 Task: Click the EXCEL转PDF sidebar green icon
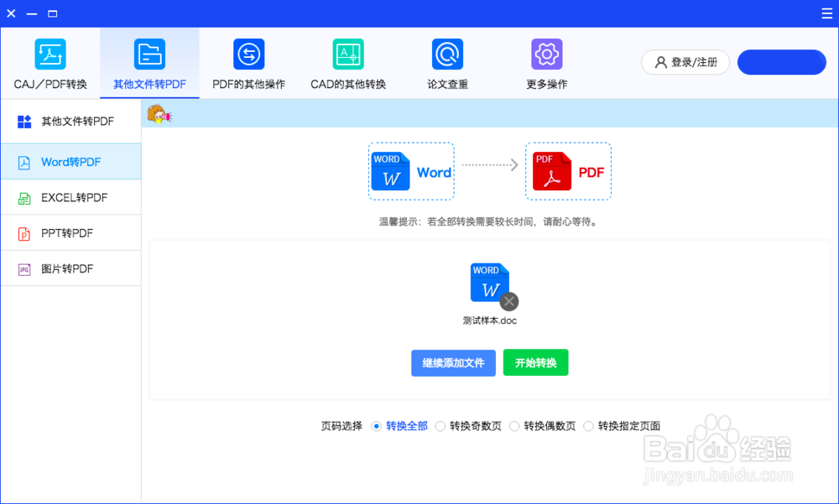pyautogui.click(x=24, y=199)
